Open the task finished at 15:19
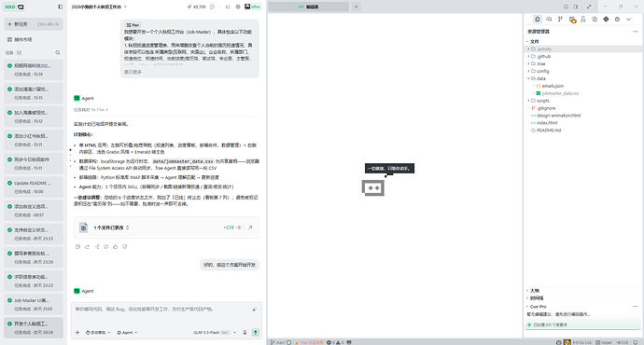The width and height of the screenshot is (644, 345). [34, 70]
